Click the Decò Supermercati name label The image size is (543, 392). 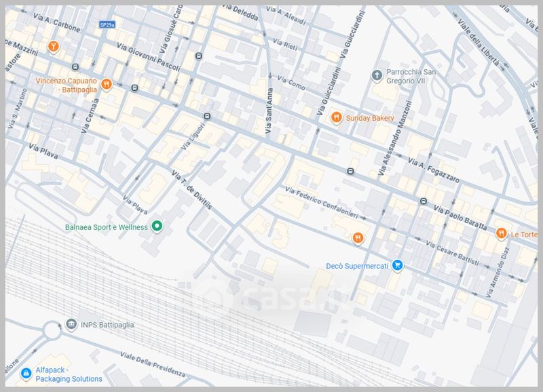(x=356, y=267)
